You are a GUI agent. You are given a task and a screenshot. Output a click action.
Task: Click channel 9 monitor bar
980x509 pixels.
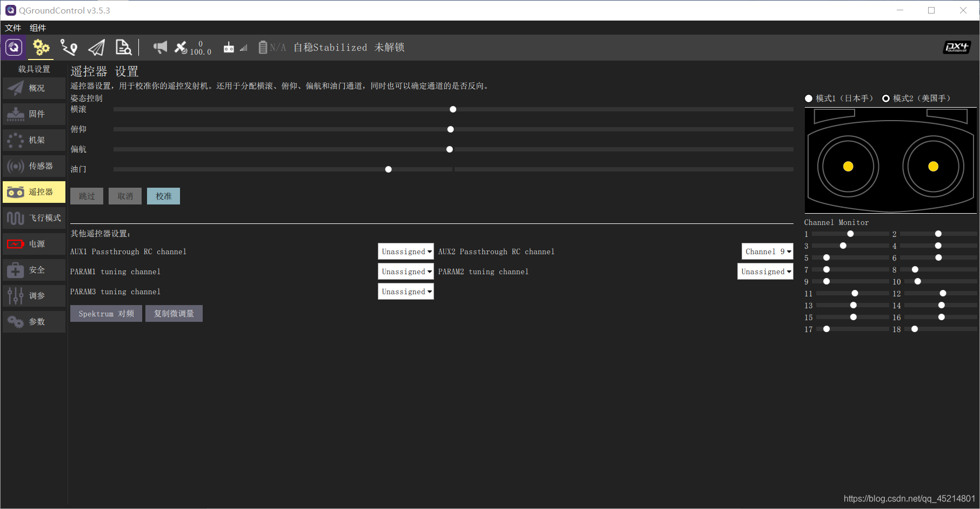[850, 281]
